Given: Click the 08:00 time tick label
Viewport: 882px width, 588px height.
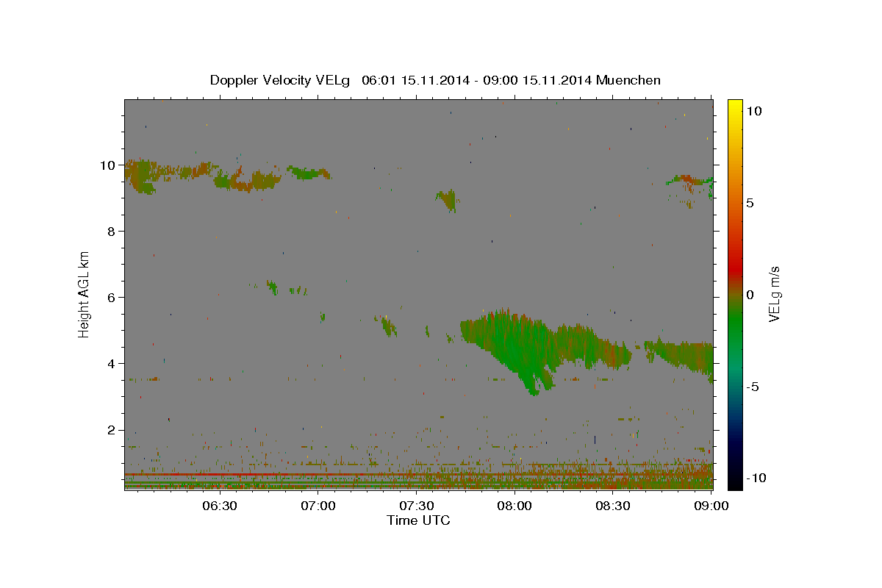Looking at the screenshot, I should (515, 506).
